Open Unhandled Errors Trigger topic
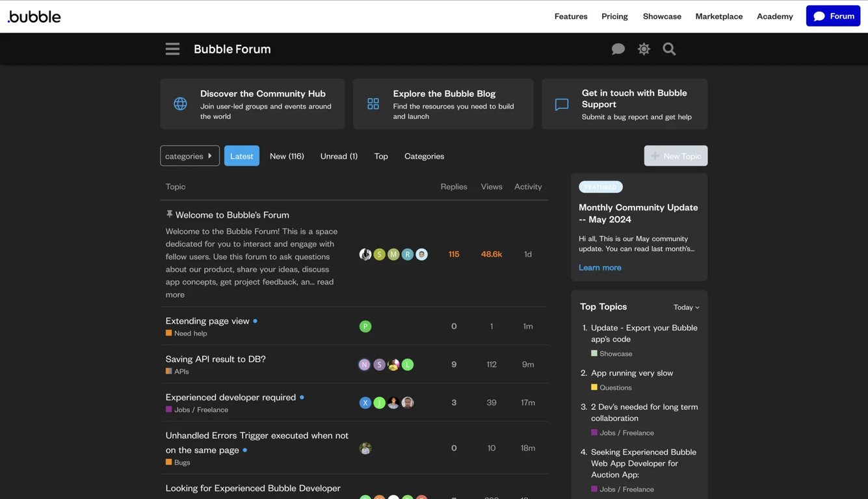The height and width of the screenshot is (499, 868). 257,442
